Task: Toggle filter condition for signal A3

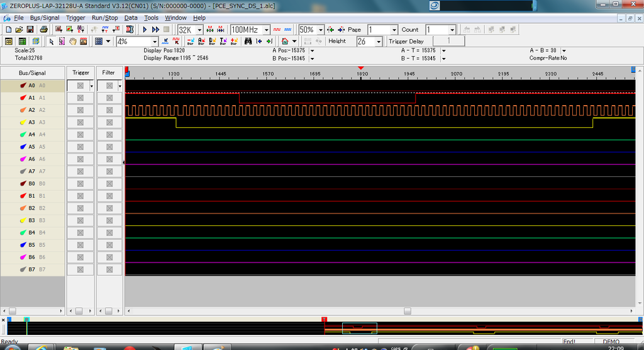Action: pyautogui.click(x=109, y=122)
